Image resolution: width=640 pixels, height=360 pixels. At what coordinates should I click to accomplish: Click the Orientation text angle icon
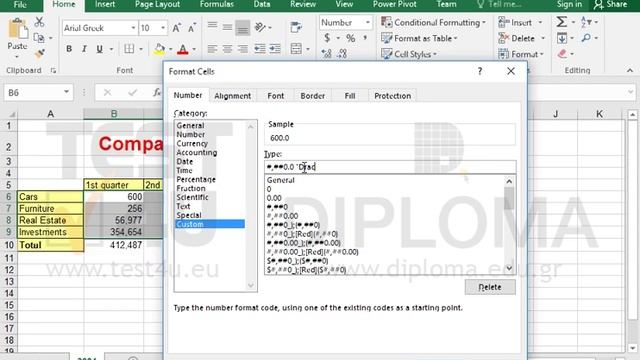pyautogui.click(x=260, y=27)
